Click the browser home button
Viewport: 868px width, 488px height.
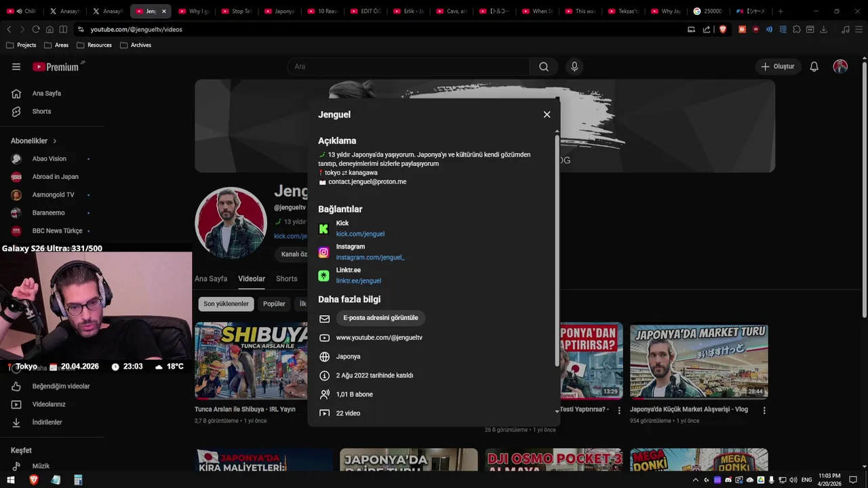tap(50, 29)
